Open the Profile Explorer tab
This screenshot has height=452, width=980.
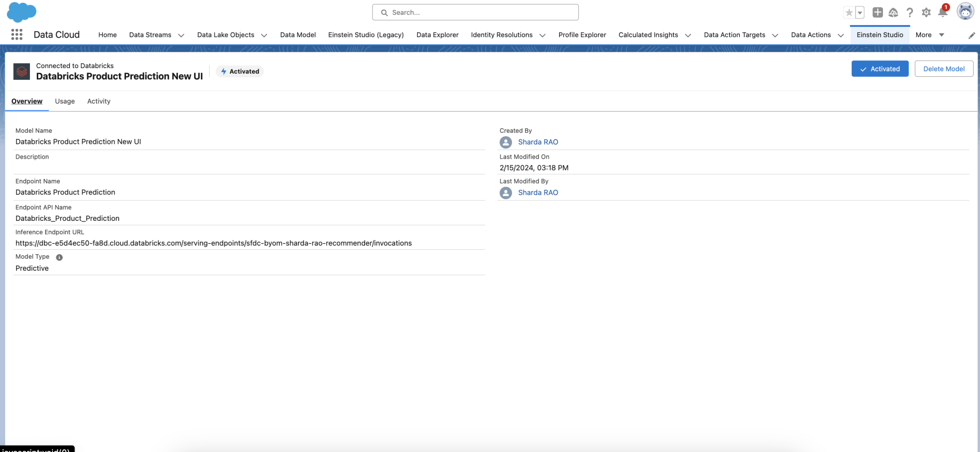point(582,35)
